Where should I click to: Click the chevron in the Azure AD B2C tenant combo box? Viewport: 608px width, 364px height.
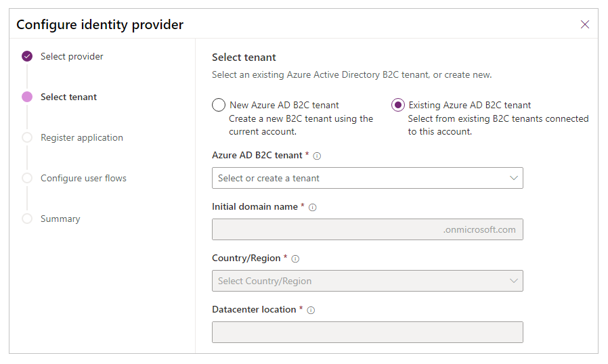click(514, 178)
